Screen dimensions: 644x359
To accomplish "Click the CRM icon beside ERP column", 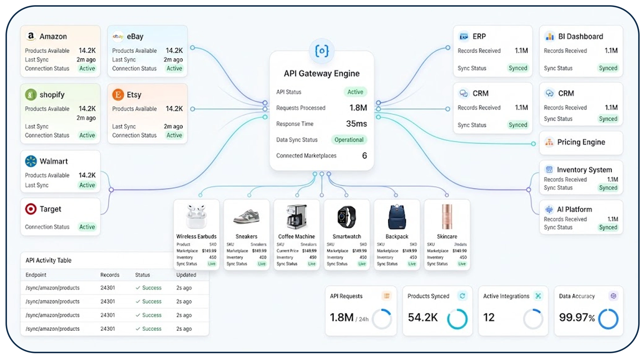I will 464,94.
